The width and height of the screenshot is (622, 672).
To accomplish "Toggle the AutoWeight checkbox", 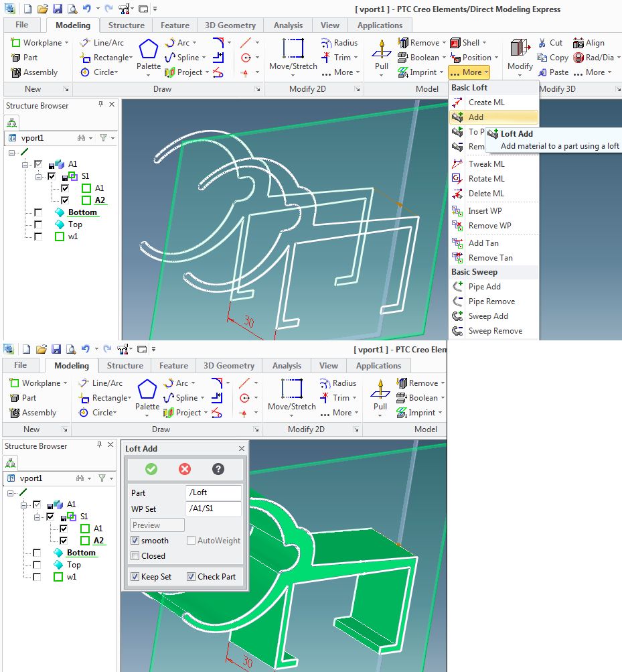I will point(191,541).
